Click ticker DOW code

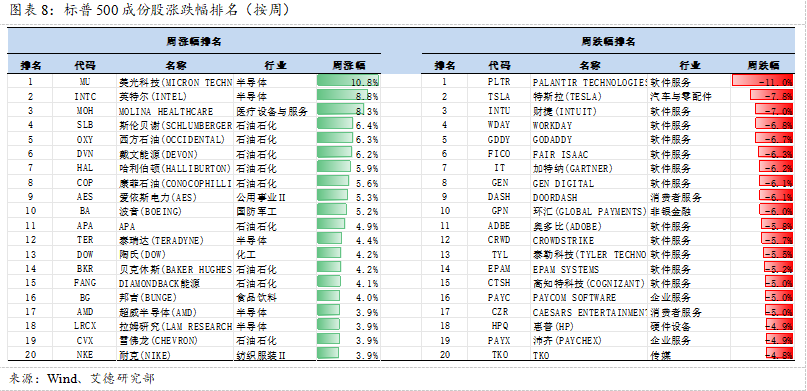coord(85,255)
